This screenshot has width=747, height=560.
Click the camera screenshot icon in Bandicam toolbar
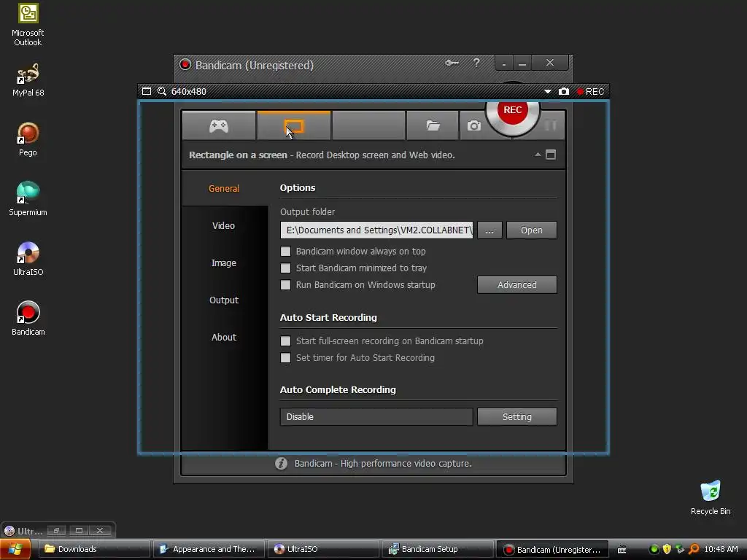click(x=473, y=125)
